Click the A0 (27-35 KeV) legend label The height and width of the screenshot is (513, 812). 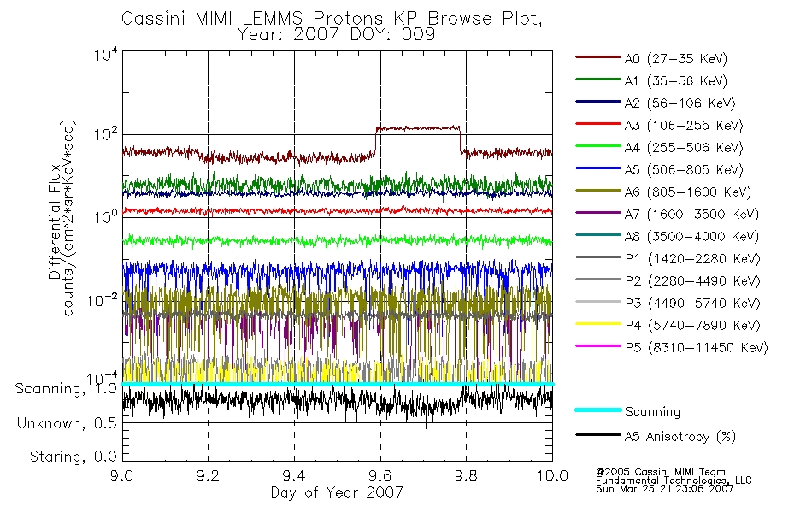[x=675, y=59]
